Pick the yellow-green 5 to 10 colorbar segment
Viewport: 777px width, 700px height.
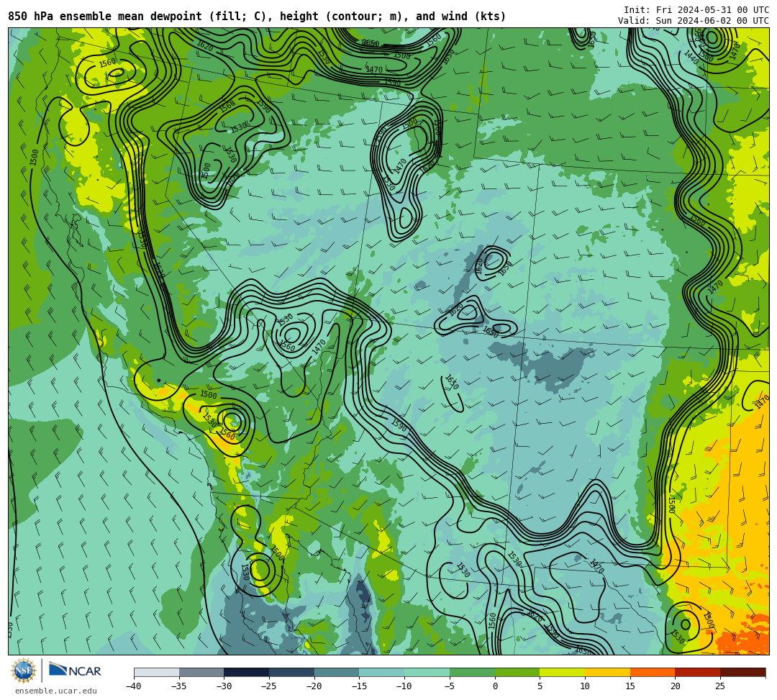point(563,672)
